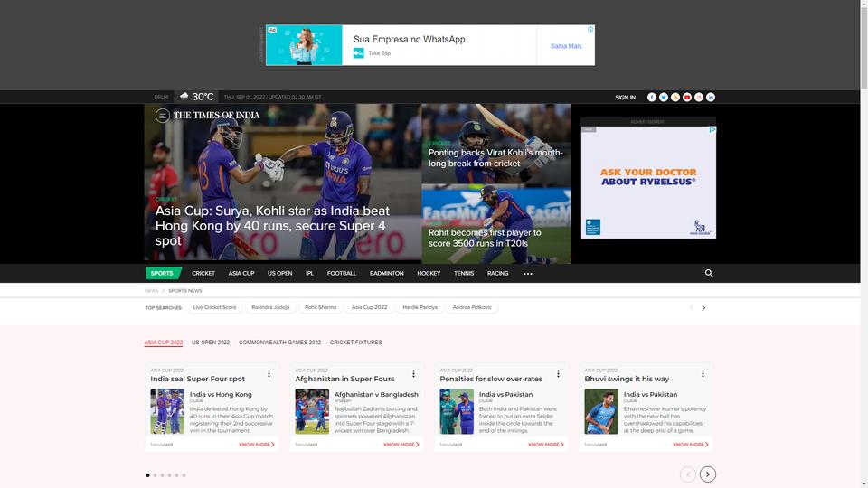Click Ravindra Jadeja search chip
Screen dimensions: 868x488
[x=270, y=307]
